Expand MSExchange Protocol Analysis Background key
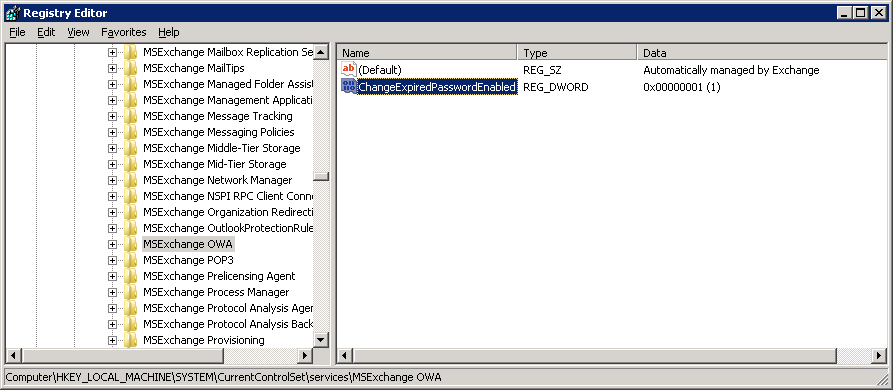Screen dimensions: 893x390 112,324
